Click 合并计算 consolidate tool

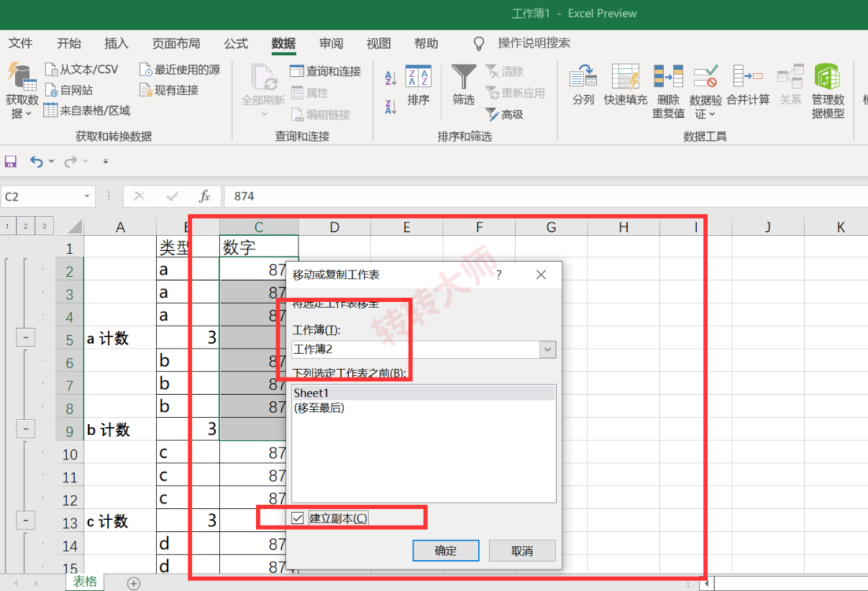748,86
